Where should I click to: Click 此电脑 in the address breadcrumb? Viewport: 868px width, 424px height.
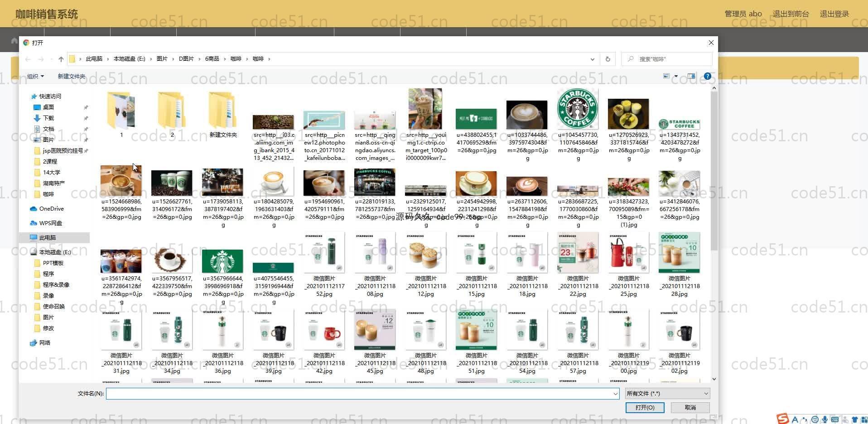point(94,59)
